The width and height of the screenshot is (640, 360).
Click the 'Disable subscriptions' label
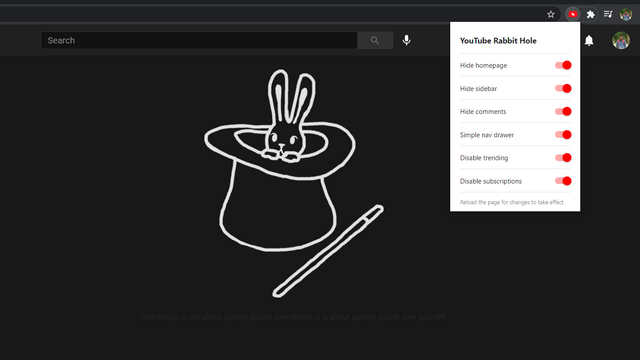coord(491,181)
